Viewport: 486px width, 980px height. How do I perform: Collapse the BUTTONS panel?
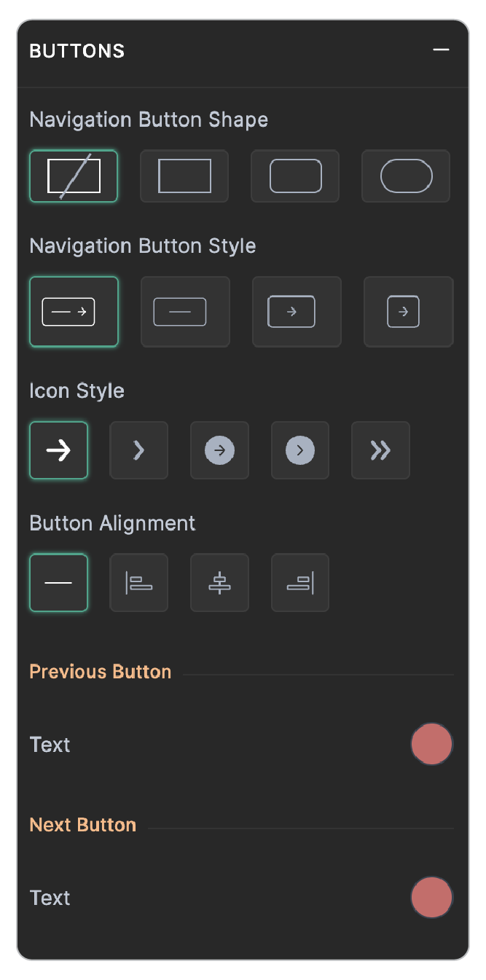[441, 50]
